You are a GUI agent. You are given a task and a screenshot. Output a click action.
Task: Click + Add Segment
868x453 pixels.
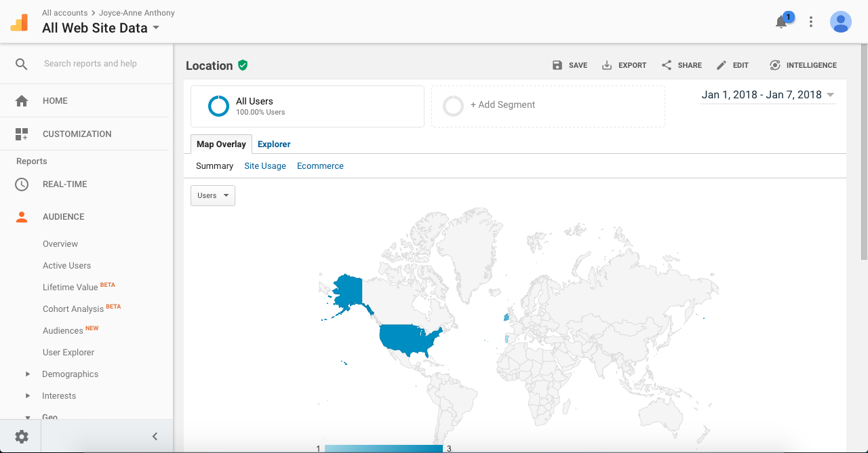click(x=548, y=106)
